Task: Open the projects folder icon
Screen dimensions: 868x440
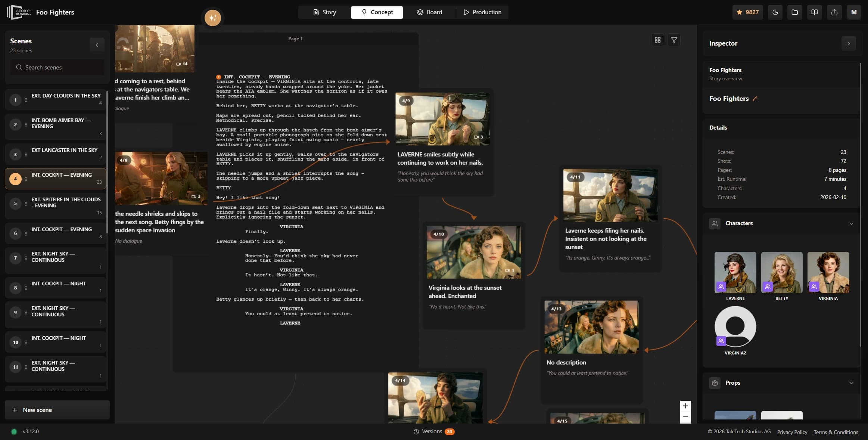Action: [x=795, y=12]
